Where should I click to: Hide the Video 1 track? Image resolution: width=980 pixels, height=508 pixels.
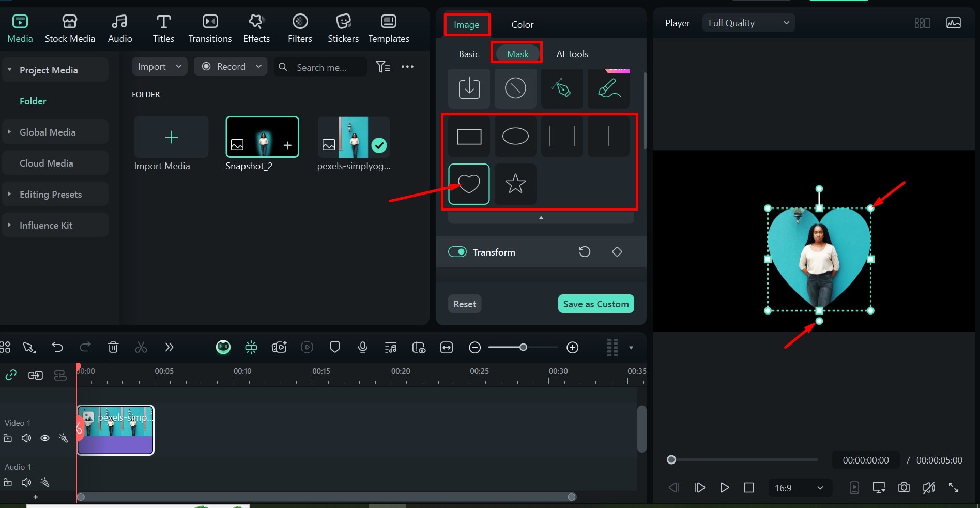(45, 438)
